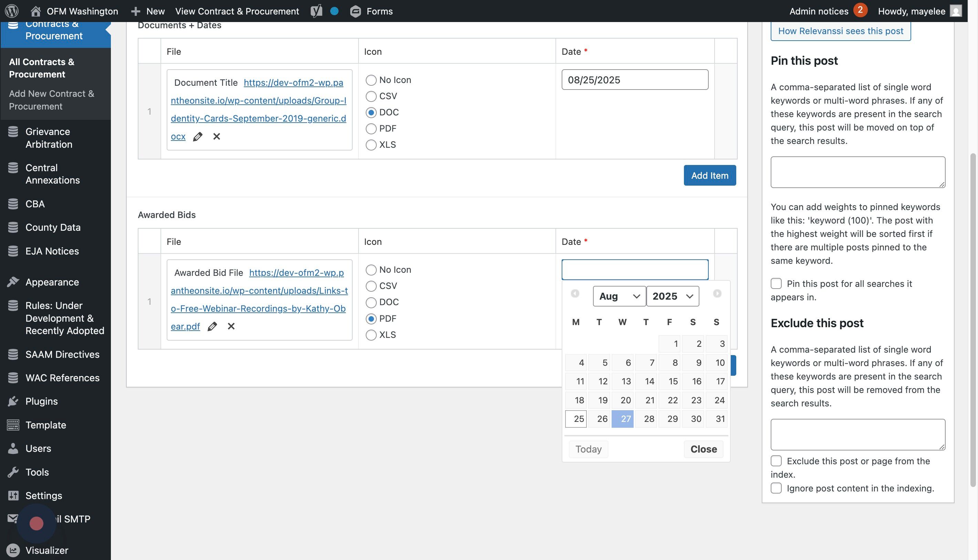Open the Aug month dropdown
Screen dimensions: 978x560
point(619,296)
